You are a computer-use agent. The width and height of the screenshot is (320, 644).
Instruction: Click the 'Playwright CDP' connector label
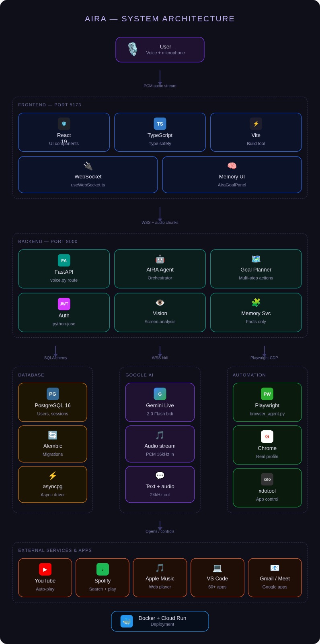point(264,358)
